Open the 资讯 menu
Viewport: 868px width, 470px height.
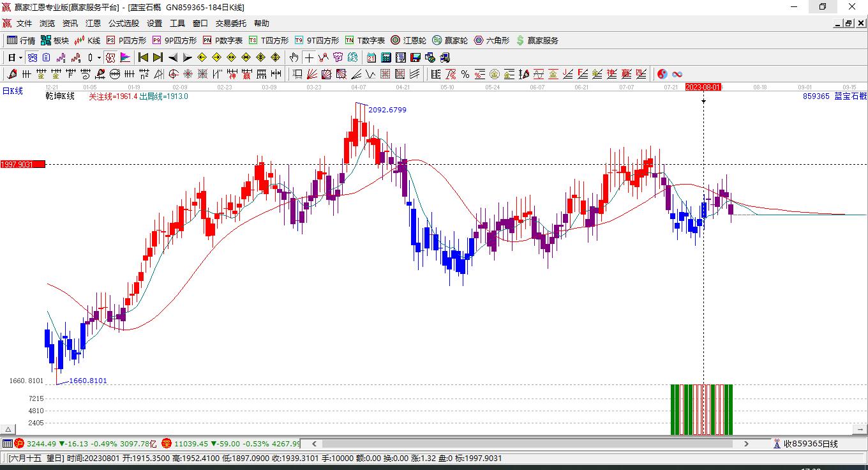70,24
